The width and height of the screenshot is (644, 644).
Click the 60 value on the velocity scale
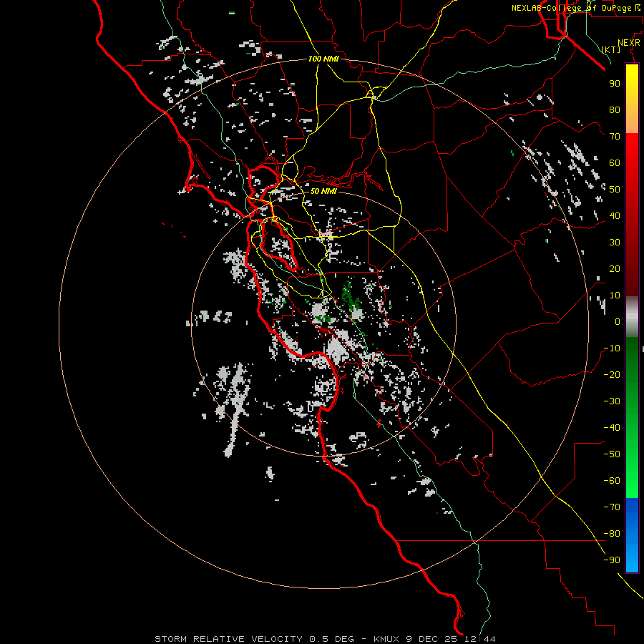pos(615,162)
